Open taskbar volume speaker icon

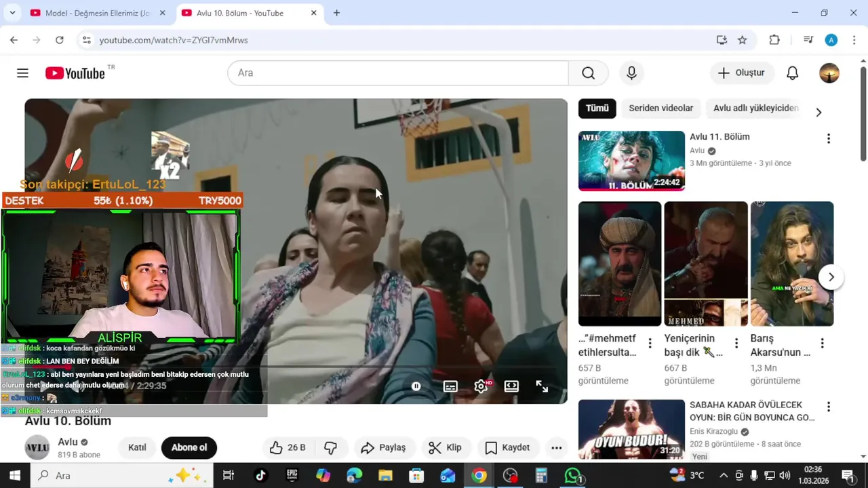[x=785, y=476]
